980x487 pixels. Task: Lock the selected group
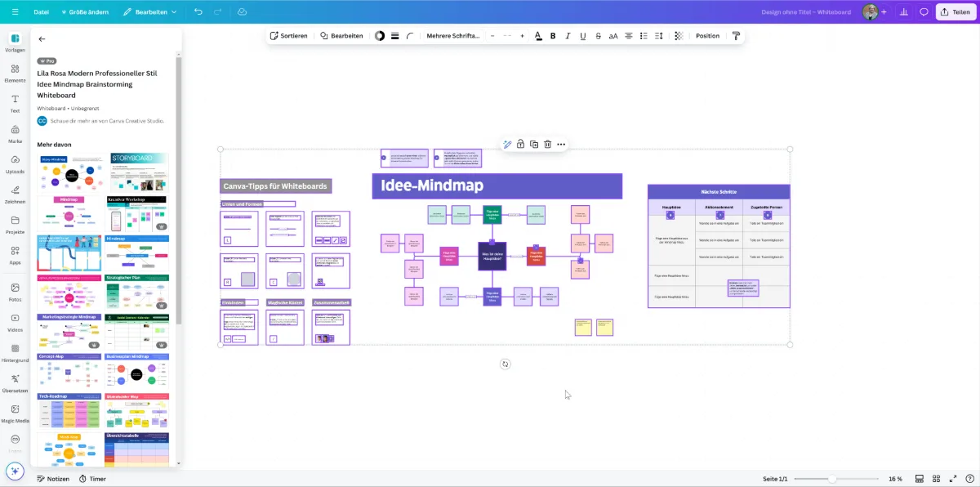[x=520, y=145]
